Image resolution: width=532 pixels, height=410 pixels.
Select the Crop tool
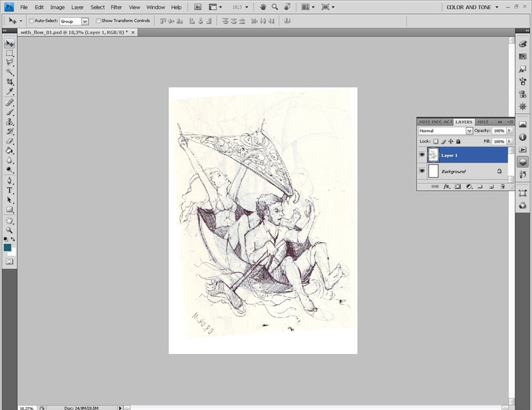[10, 81]
